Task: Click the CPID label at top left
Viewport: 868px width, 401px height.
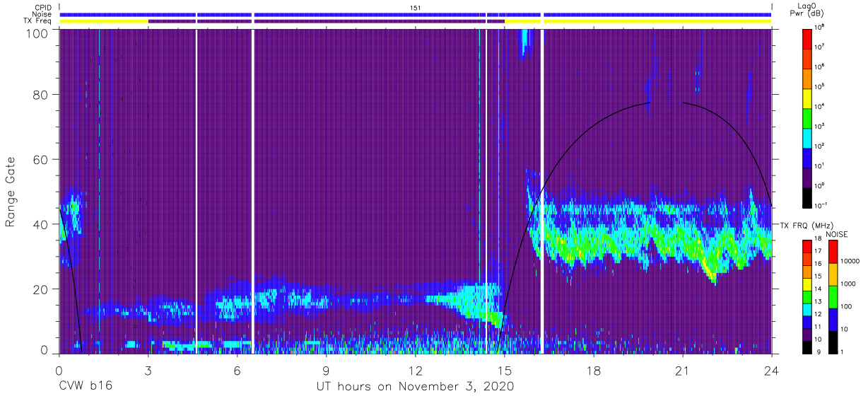Action: tap(43, 8)
